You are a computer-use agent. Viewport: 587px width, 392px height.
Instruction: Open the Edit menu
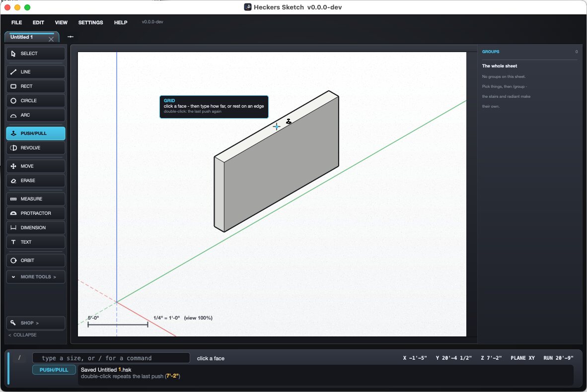point(38,22)
